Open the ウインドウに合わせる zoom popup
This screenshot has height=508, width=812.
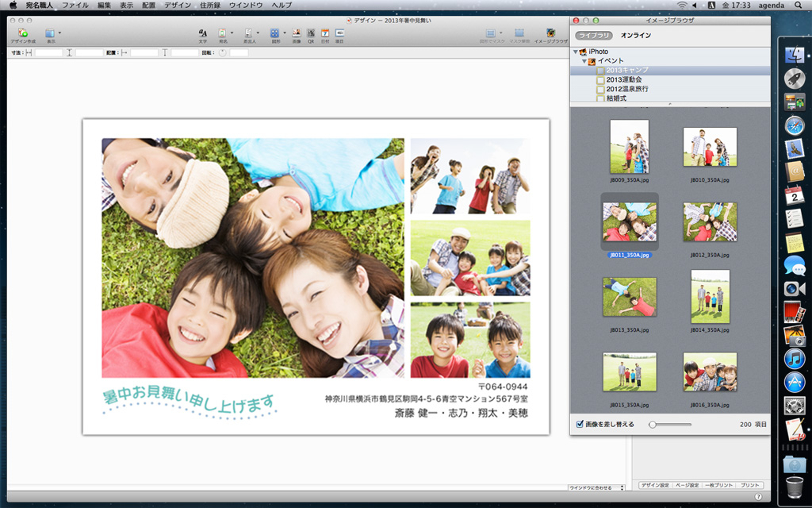pos(596,488)
